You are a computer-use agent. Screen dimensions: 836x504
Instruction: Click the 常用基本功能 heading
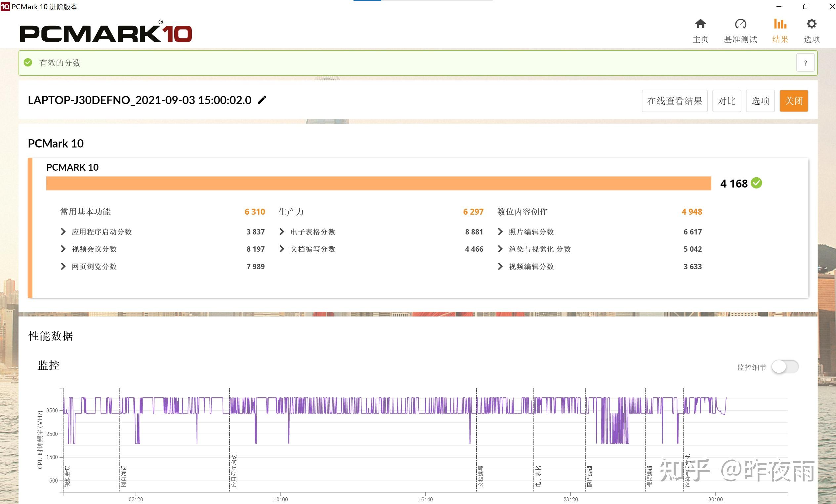[x=86, y=212]
